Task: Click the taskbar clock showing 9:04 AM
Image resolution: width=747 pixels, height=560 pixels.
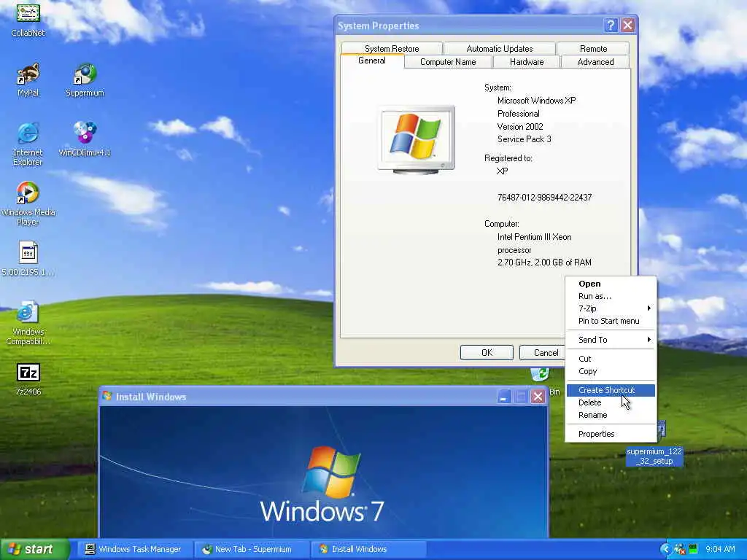Action: [720, 549]
